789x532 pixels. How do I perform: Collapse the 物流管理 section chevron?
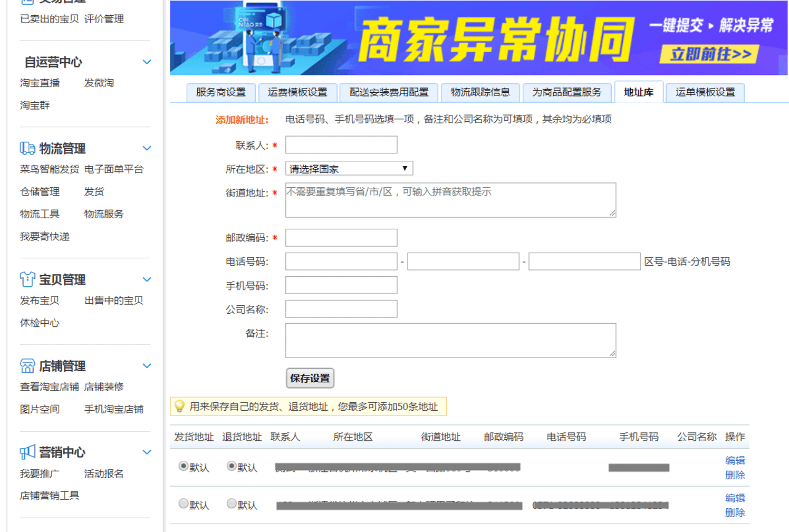pos(147,149)
